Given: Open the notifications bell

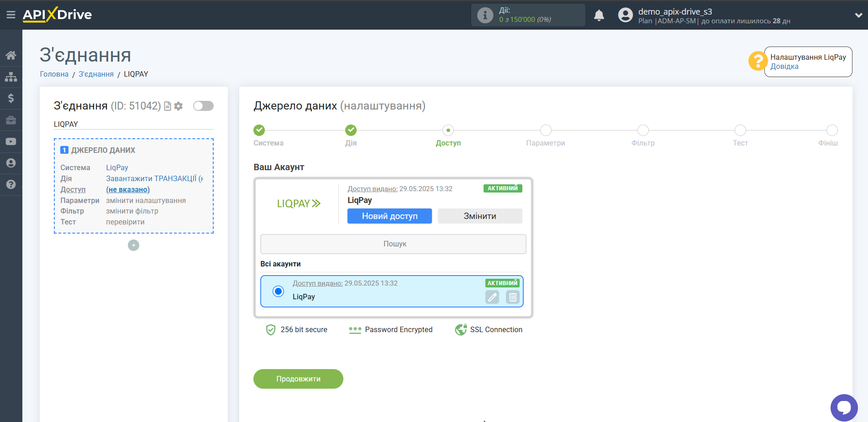Looking at the screenshot, I should pos(599,15).
